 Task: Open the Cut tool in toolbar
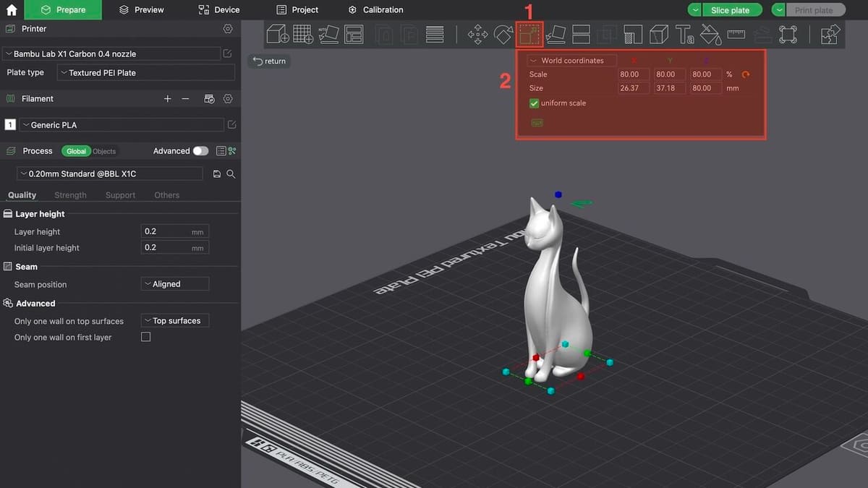(582, 34)
